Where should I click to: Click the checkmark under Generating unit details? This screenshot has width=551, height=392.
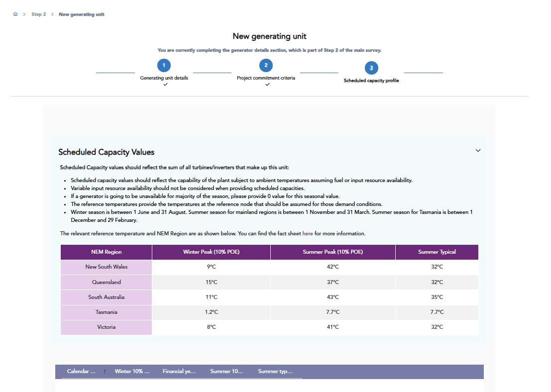tap(165, 85)
